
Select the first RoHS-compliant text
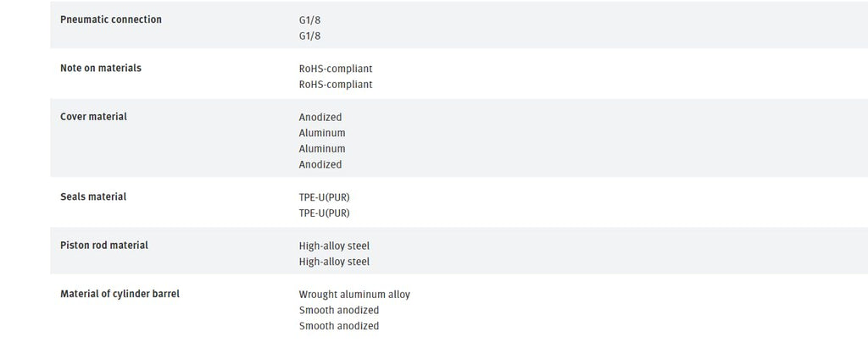336,69
